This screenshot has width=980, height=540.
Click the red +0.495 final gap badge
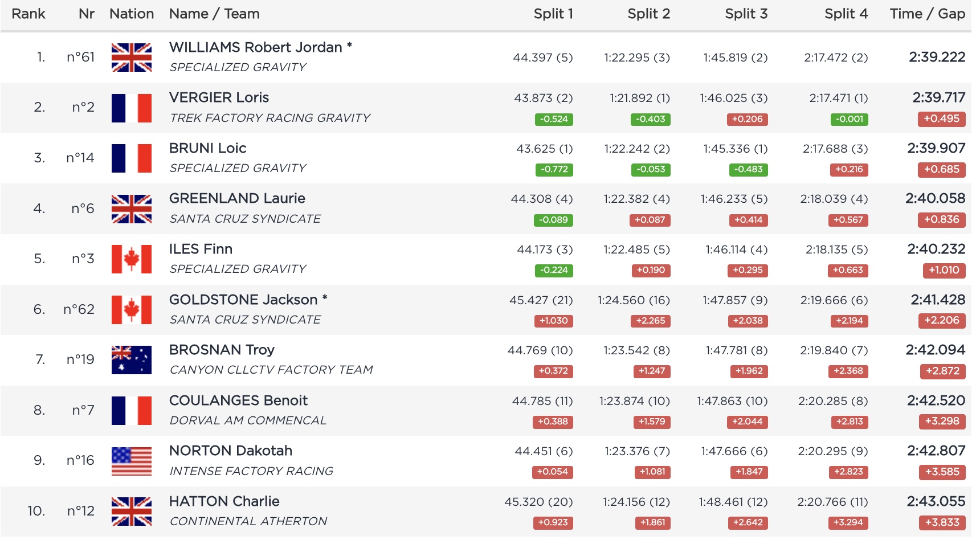pos(941,119)
